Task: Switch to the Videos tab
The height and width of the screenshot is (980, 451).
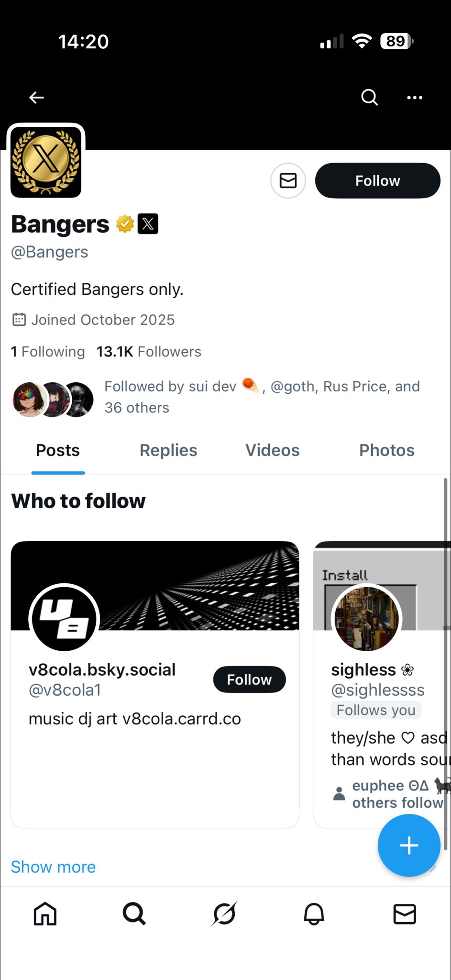Action: tap(273, 450)
